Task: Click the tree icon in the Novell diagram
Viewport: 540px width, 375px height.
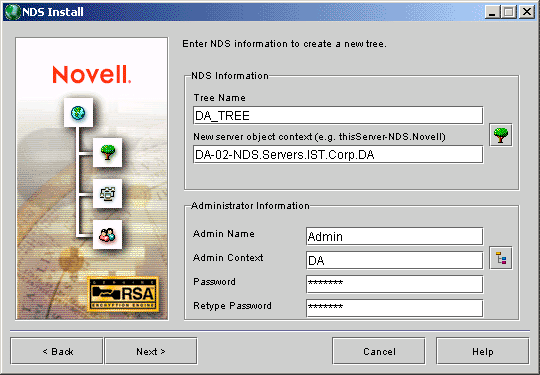Action: 107,152
